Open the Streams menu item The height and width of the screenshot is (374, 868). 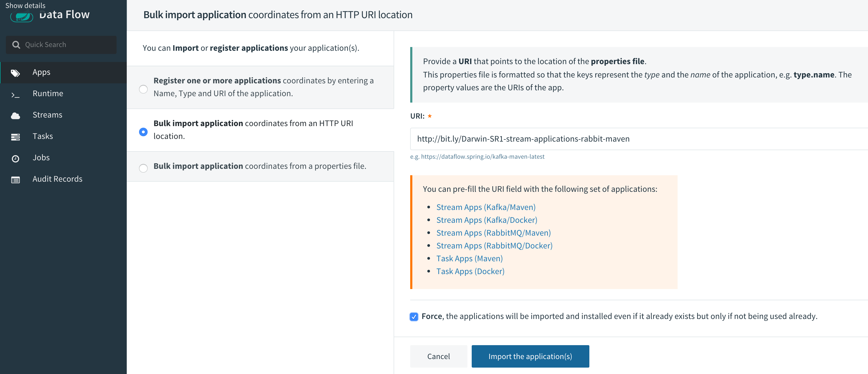[x=47, y=115]
